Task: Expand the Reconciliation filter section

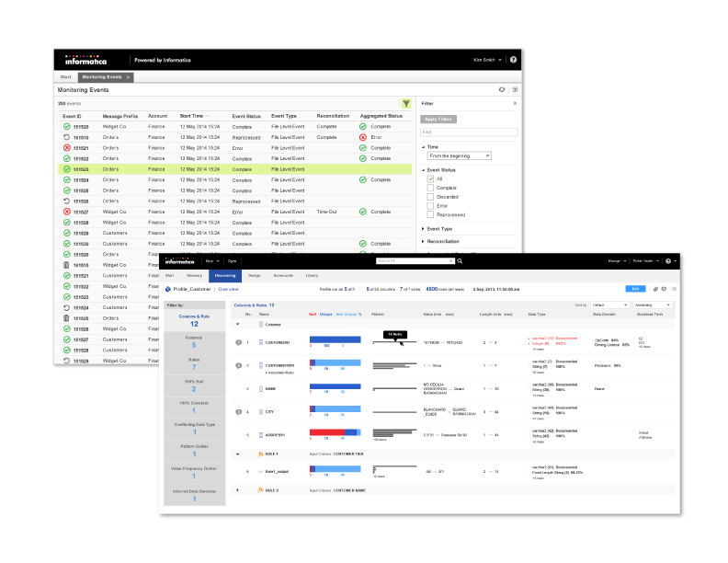Action: click(423, 242)
